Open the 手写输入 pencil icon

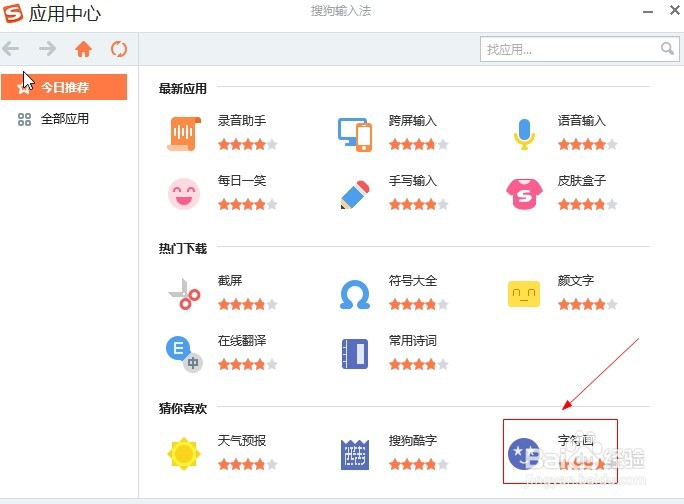pos(355,194)
